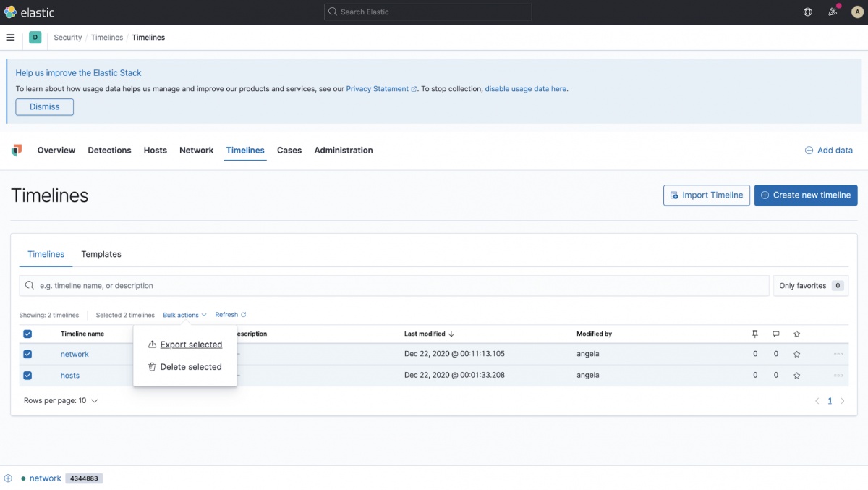Viewport: 868px width, 490px height.
Task: Click the Elastic logo icon
Action: [x=10, y=12]
